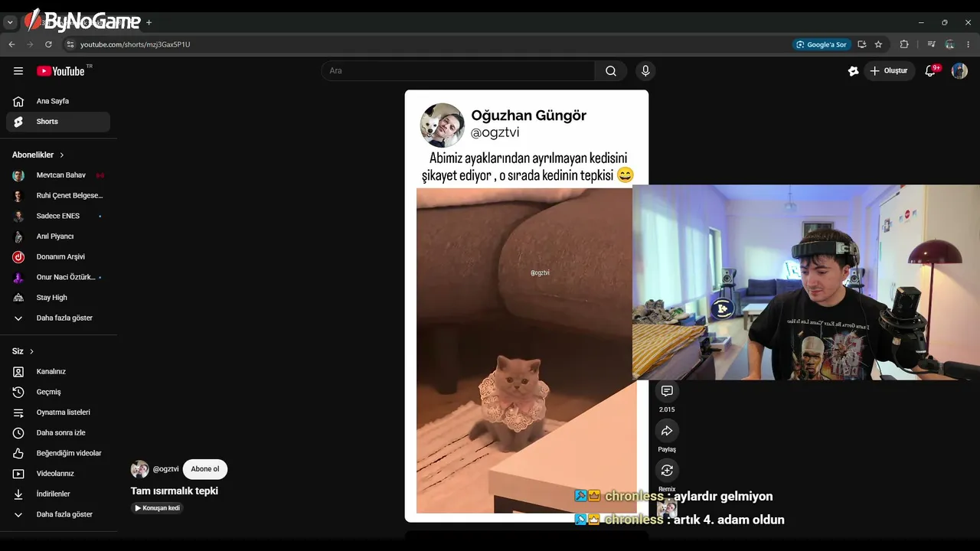Open Videolarınız in the sidebar
The width and height of the screenshot is (980, 551).
click(x=58, y=474)
